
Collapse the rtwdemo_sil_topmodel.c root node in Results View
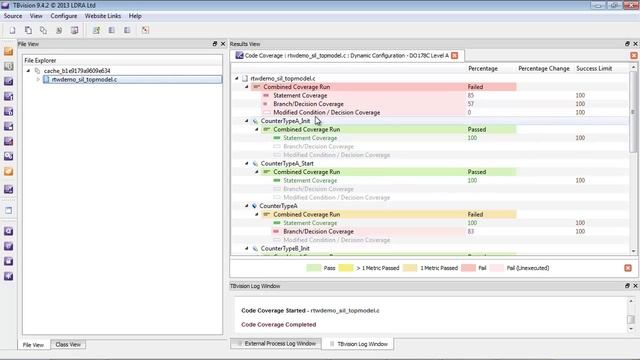[x=237, y=78]
